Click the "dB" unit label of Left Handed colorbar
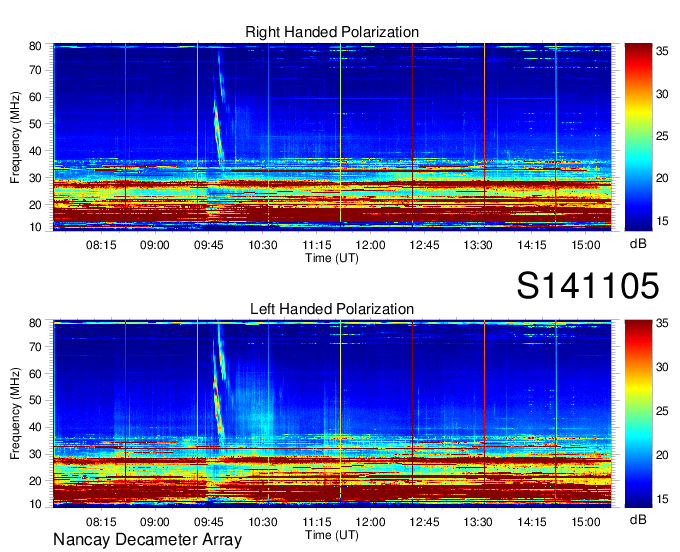Image resolution: width=680 pixels, height=552 pixels. coord(638,520)
